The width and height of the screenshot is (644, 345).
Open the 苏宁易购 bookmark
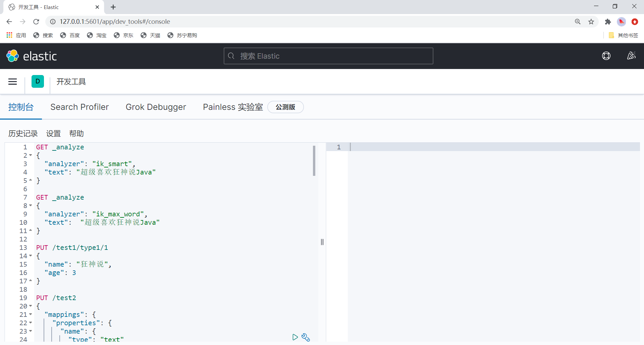tap(182, 35)
